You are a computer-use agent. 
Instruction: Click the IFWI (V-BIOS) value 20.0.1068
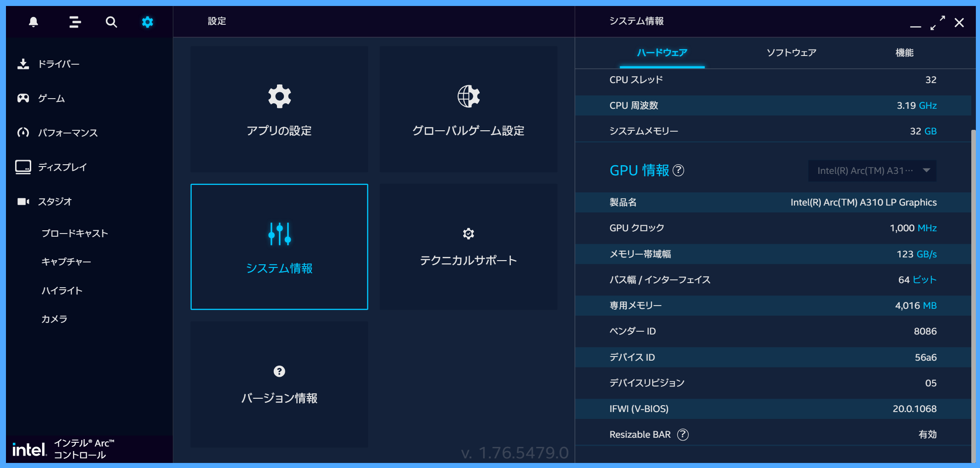pyautogui.click(x=914, y=409)
